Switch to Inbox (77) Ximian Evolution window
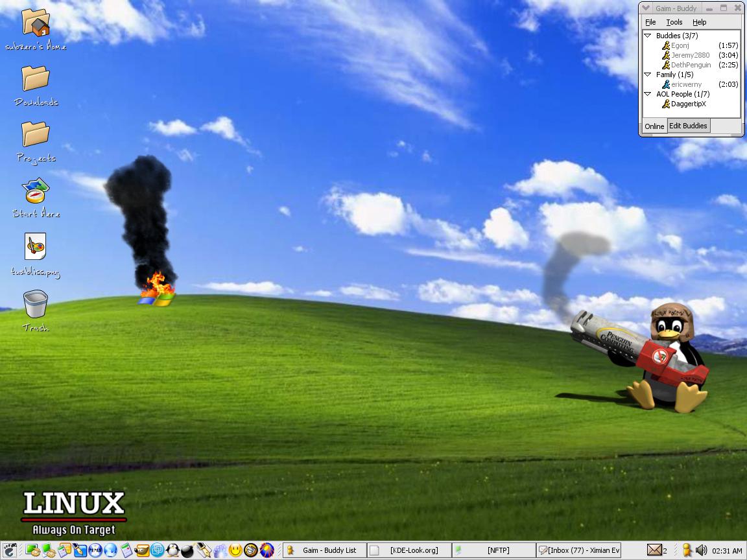747x560 pixels. (x=579, y=550)
